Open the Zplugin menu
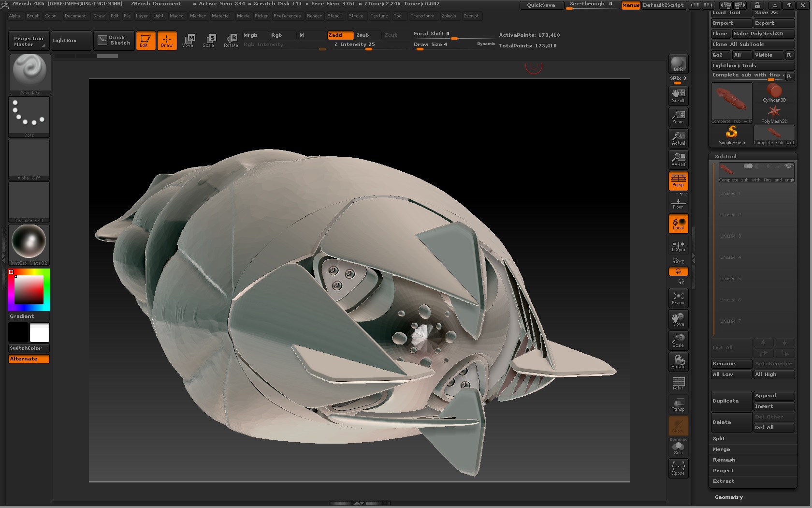 [449, 16]
